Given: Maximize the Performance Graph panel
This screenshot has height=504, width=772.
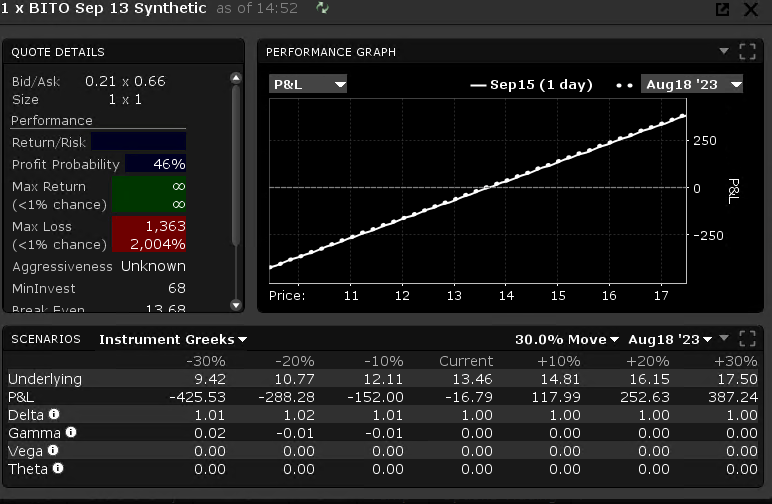Looking at the screenshot, I should 746,52.
